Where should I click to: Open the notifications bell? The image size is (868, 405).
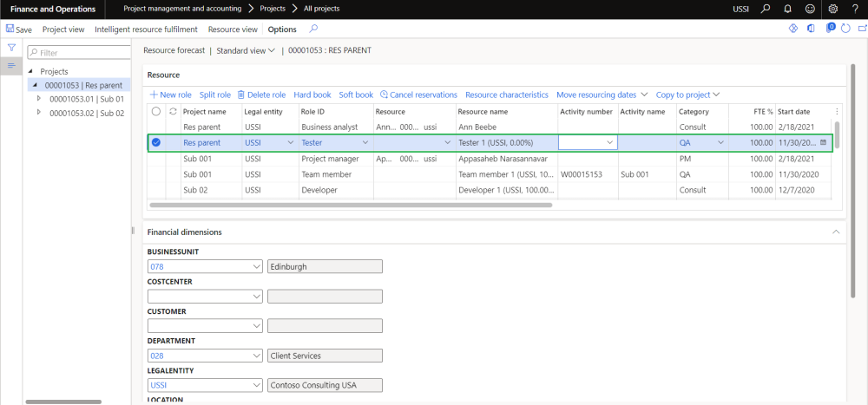(x=786, y=9)
